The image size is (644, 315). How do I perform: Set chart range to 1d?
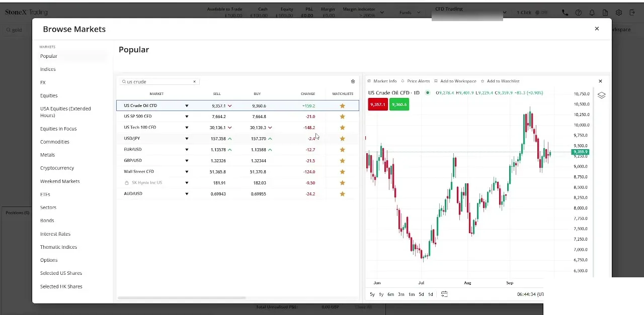coord(430,294)
